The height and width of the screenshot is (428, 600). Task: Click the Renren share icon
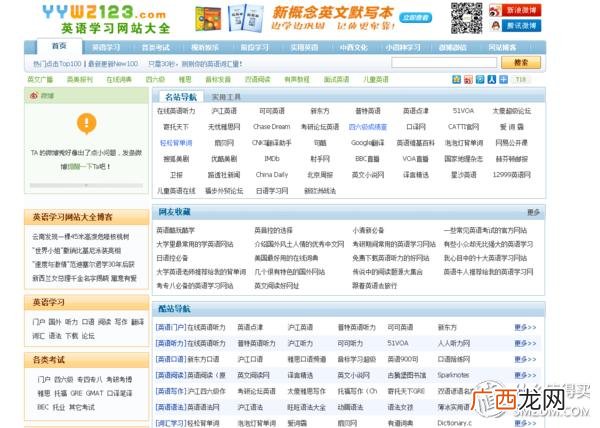tap(492, 80)
